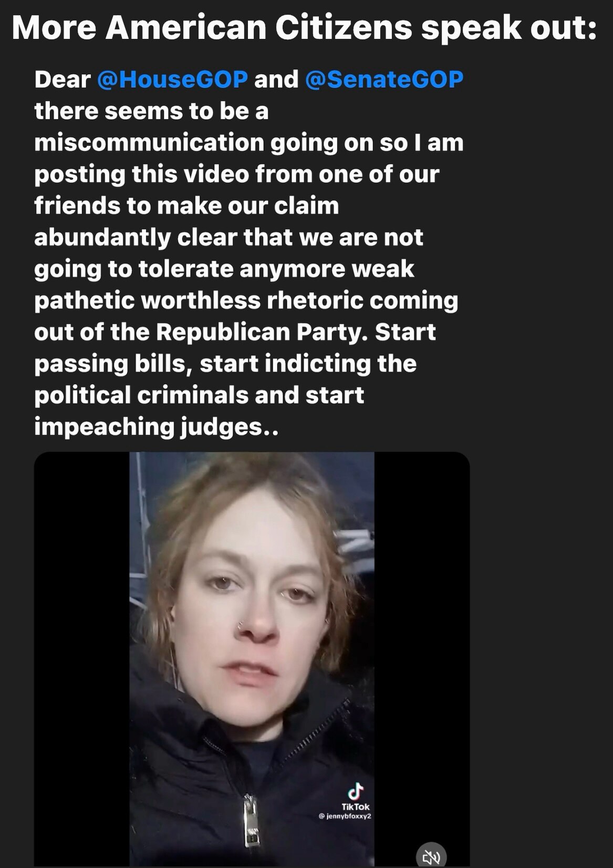The image size is (613, 868).
Task: Click the TikTok logo watermark
Action: point(356,791)
